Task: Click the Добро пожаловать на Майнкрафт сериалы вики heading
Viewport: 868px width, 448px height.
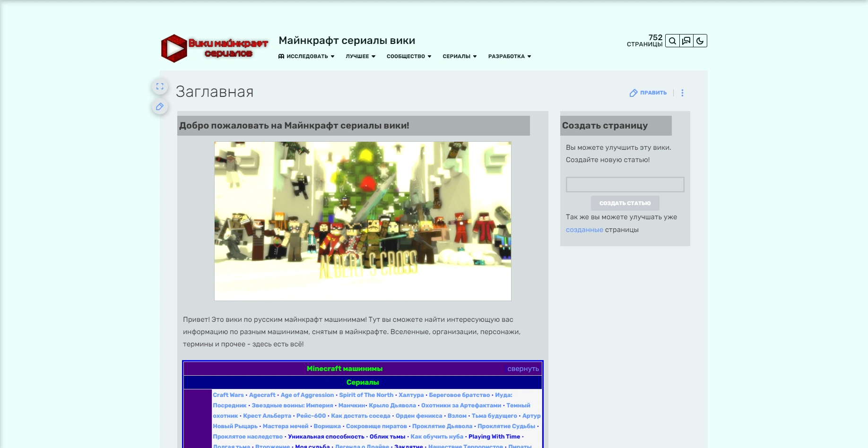Action: [294, 126]
